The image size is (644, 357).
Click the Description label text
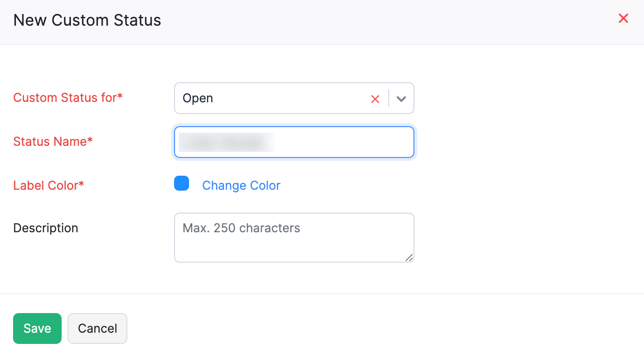pos(45,228)
